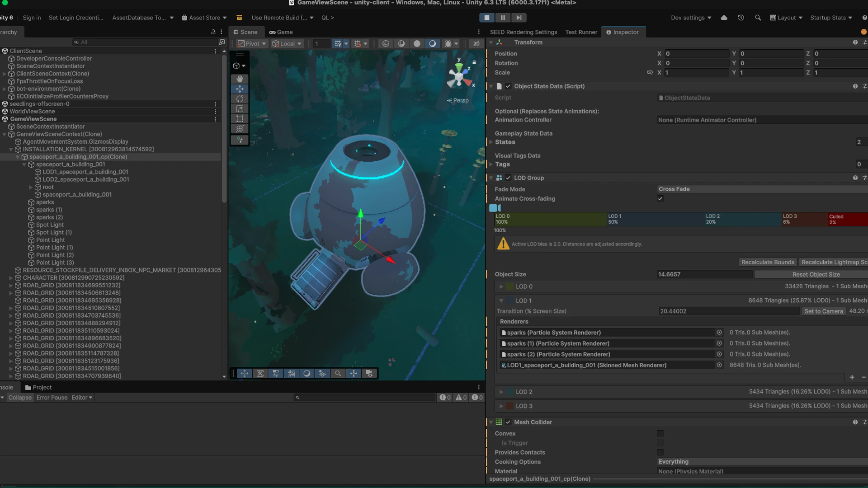Viewport: 868px width, 488px height.
Task: Select the Scale tool in scene toolbar
Action: coord(240,109)
